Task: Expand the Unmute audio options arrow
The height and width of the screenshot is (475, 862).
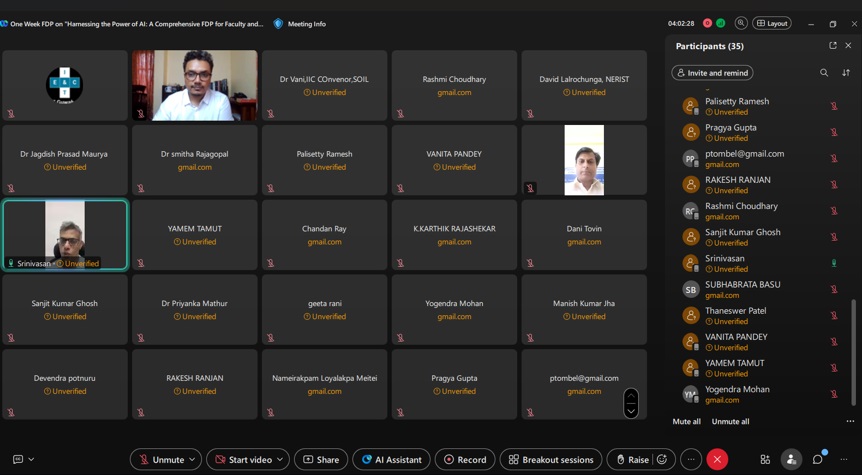Action: click(192, 460)
